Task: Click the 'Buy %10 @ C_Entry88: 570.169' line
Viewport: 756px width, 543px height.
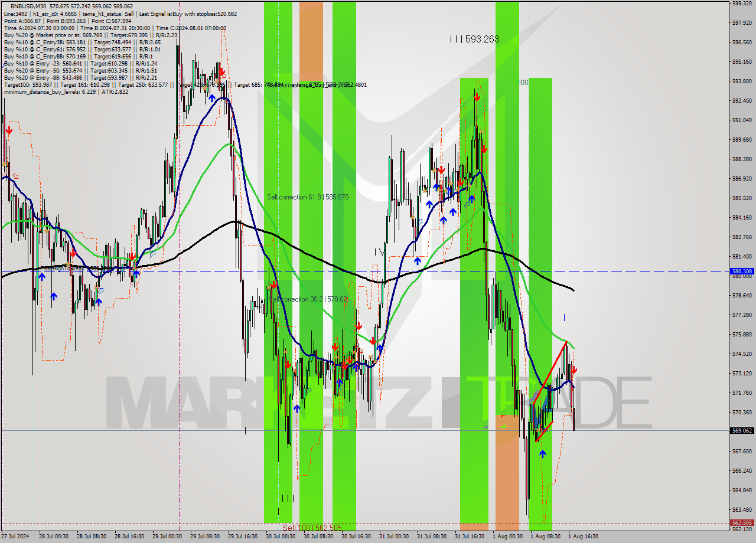Action: click(79, 56)
